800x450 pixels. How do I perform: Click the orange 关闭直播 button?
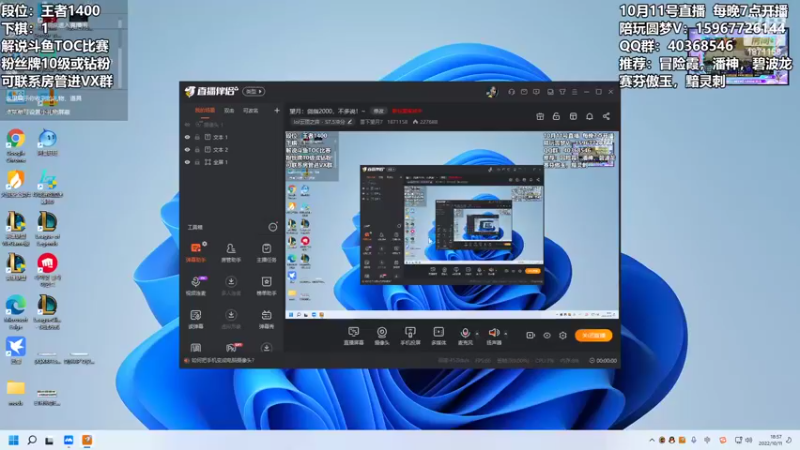tap(593, 335)
